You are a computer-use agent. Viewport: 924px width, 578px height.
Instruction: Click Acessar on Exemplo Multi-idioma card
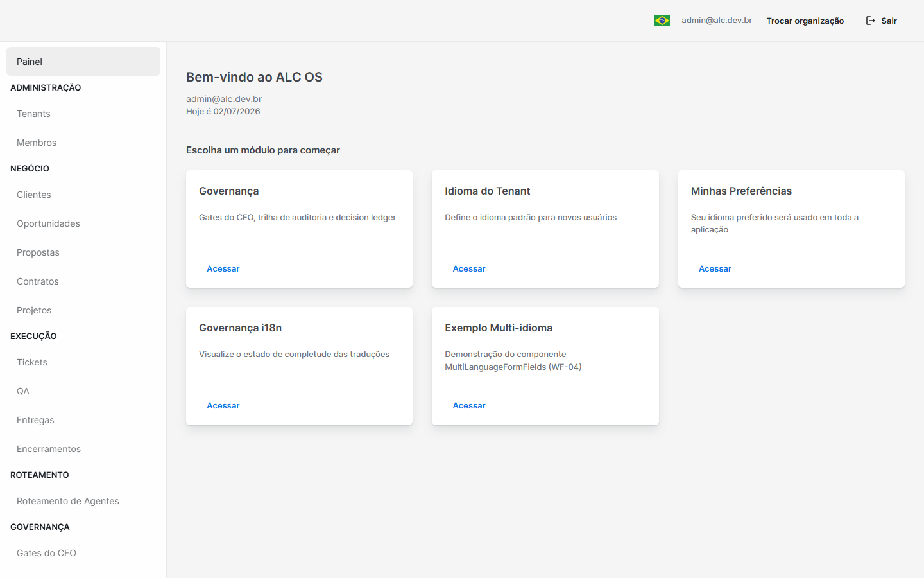pos(469,406)
